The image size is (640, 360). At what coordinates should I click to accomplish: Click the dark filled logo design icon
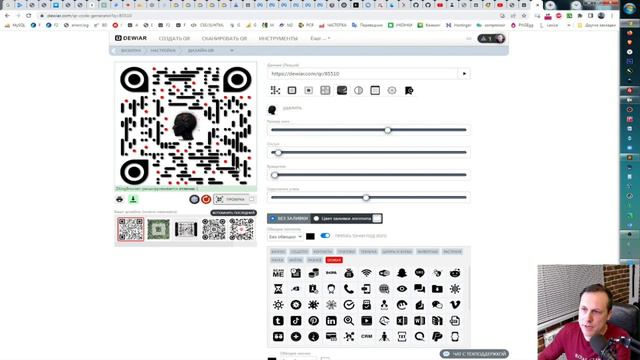342,91
